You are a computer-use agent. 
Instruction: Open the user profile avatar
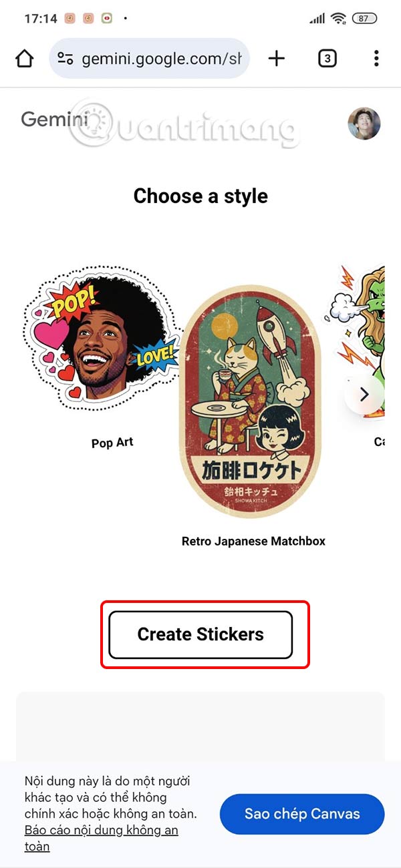tap(364, 124)
